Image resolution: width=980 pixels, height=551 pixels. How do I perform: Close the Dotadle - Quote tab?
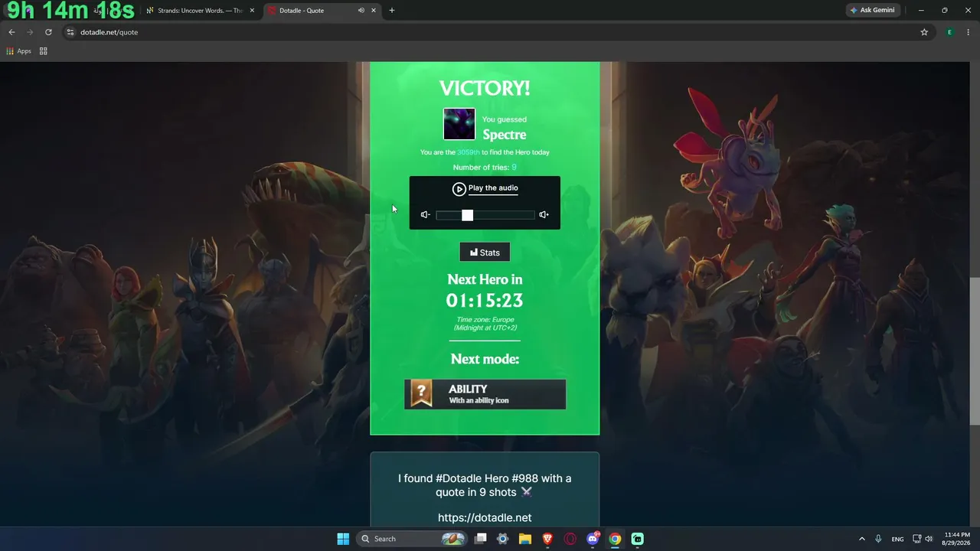tap(374, 11)
